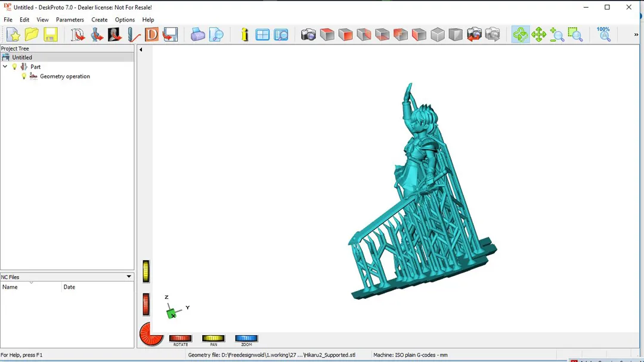Select the zoom window selection tool
The width and height of the screenshot is (644, 362).
pos(575,35)
